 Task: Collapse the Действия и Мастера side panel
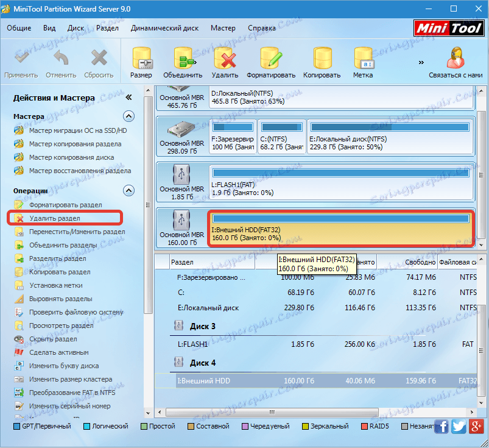point(128,98)
